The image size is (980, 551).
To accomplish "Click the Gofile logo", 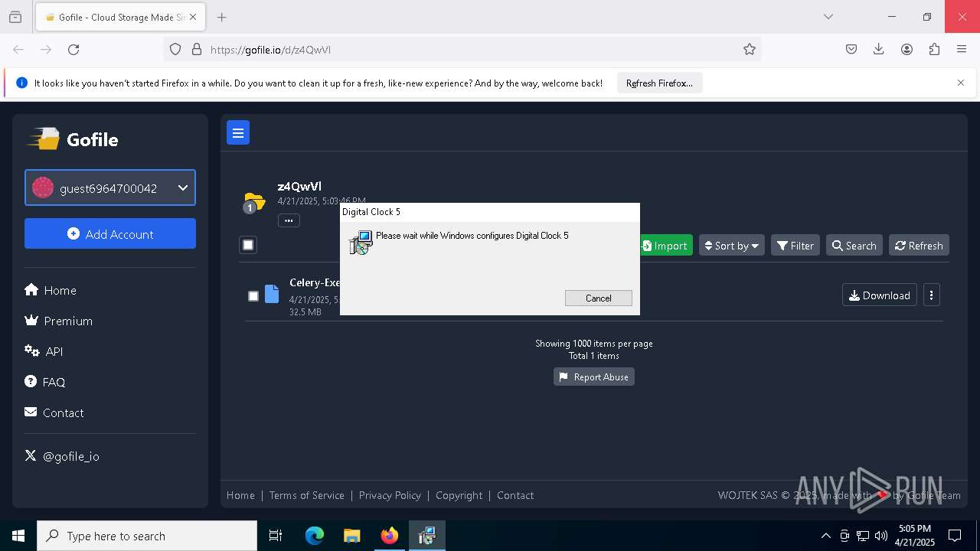I will click(x=73, y=139).
